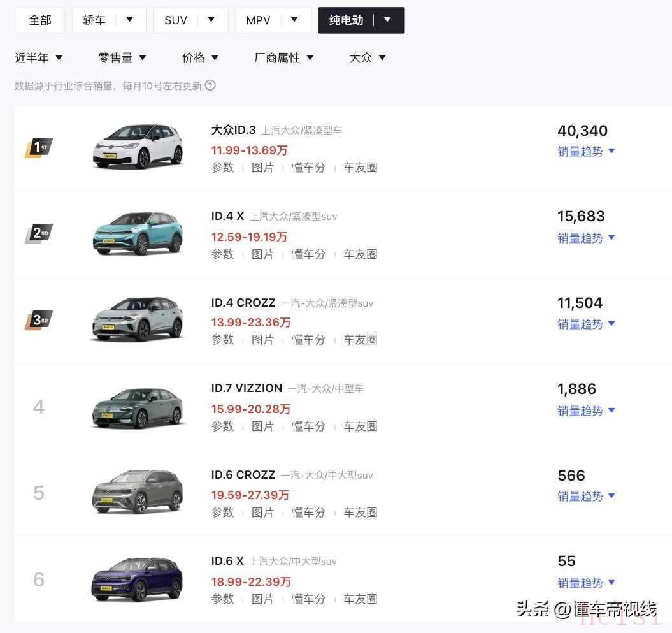Open 图片 for ID.4 CROZZ

tap(262, 340)
